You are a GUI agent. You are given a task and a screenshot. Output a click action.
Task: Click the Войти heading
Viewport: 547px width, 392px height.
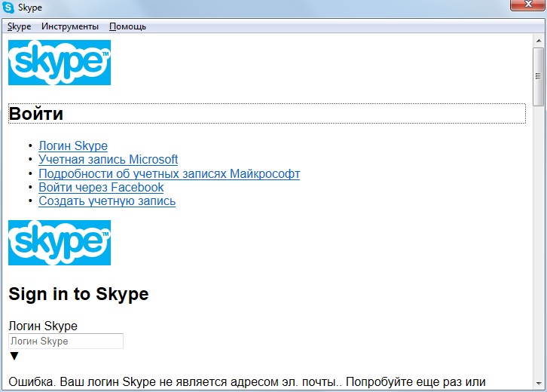(x=36, y=114)
